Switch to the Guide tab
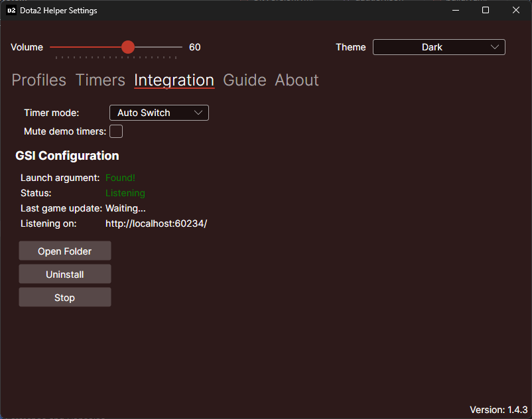 click(x=244, y=80)
